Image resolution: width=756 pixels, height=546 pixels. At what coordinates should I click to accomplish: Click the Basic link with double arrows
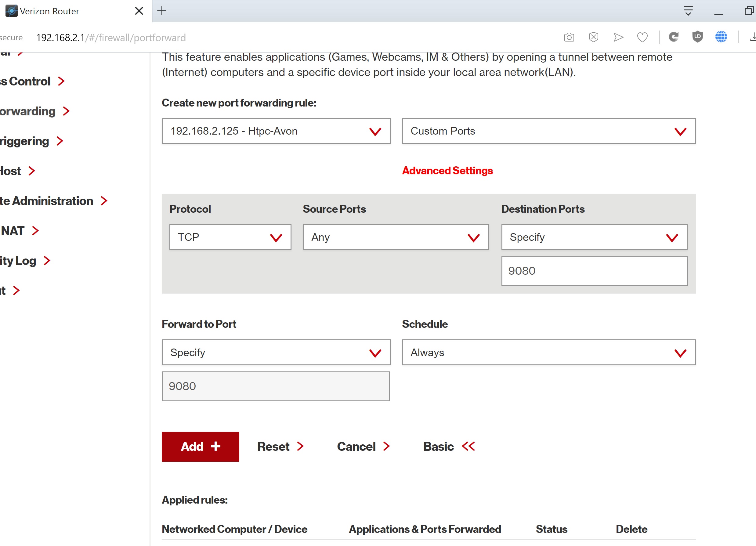[449, 447]
